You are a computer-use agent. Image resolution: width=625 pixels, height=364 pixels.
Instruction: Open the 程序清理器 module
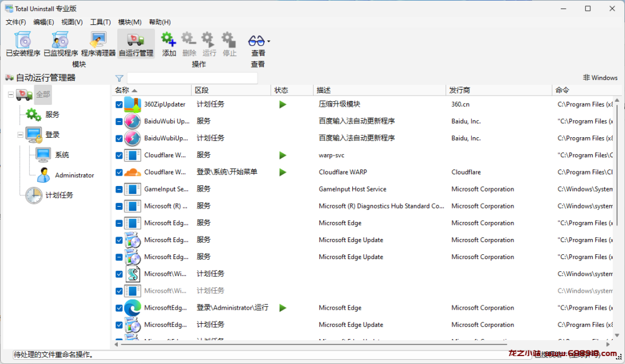[98, 44]
